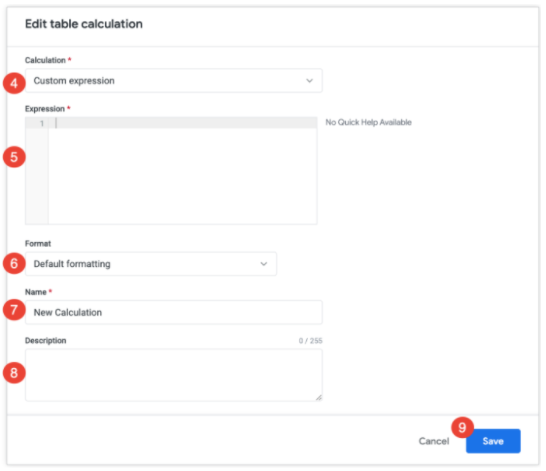Click the red step 7 marker
The width and height of the screenshot is (546, 471).
click(x=14, y=309)
